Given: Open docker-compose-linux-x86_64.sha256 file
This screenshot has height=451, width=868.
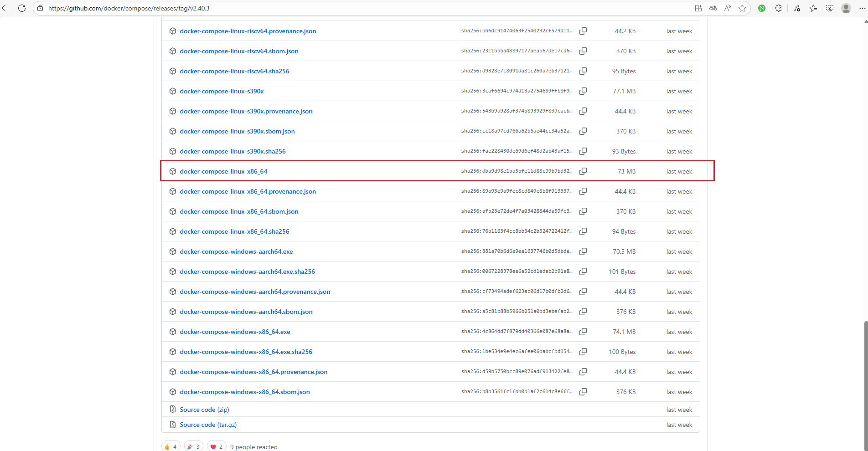Looking at the screenshot, I should coord(234,231).
